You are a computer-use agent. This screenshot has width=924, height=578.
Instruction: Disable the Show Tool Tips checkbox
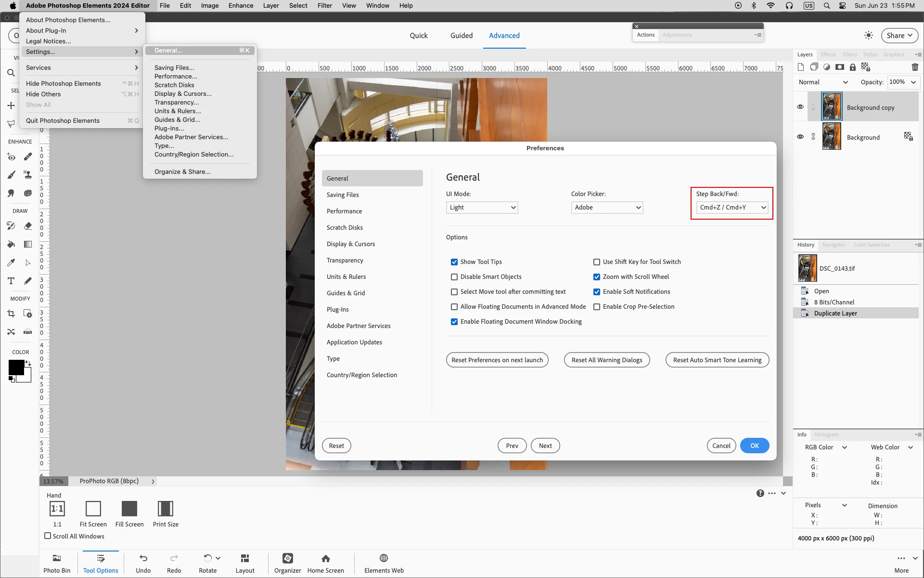(454, 262)
